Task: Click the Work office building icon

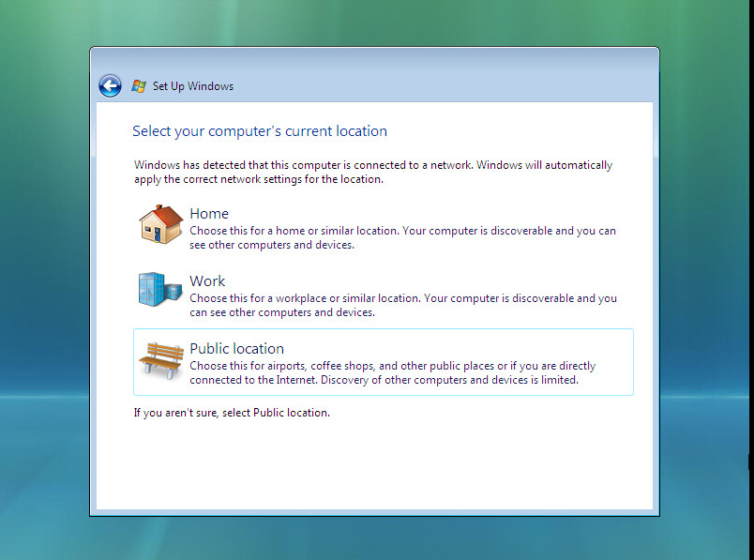Action: click(160, 289)
